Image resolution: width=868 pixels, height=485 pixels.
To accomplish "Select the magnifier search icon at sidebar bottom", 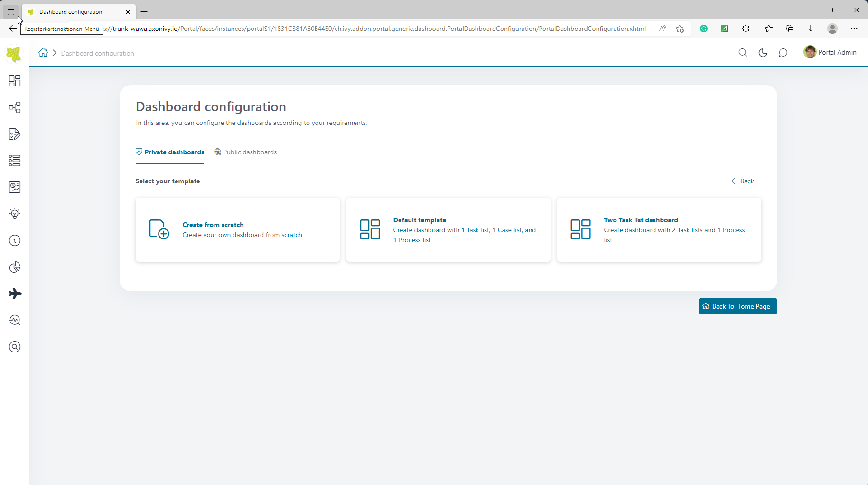I will (x=14, y=347).
